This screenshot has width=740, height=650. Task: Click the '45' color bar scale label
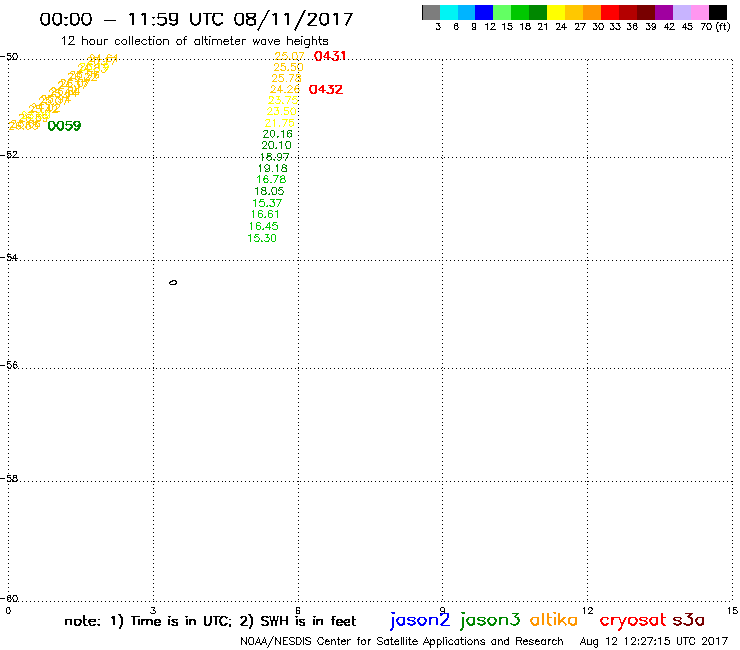pos(687,27)
